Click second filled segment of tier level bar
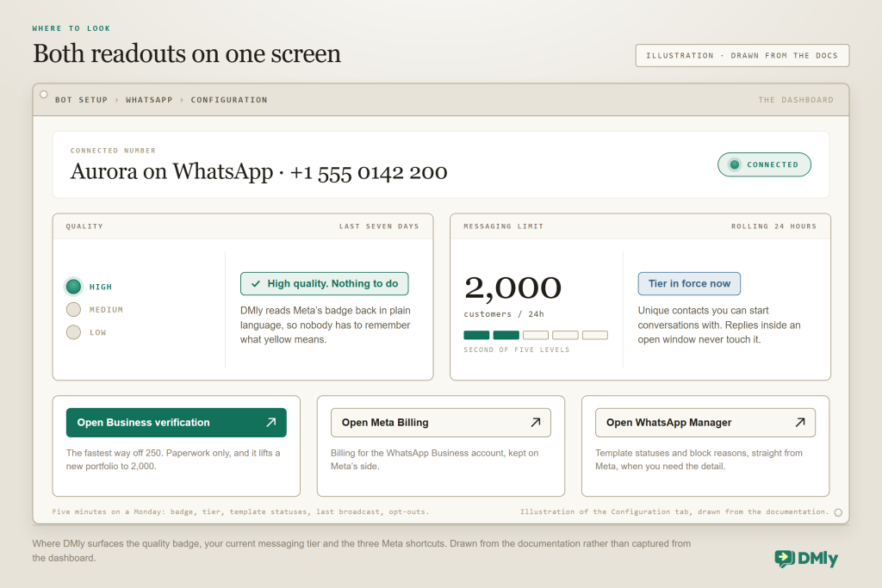The width and height of the screenshot is (882, 588). 506,335
